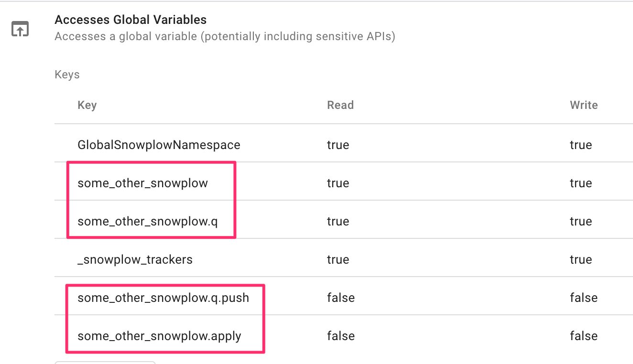Click Write value for _snowplow_trackers
Viewport: 633px width, 364px height.
click(x=580, y=260)
